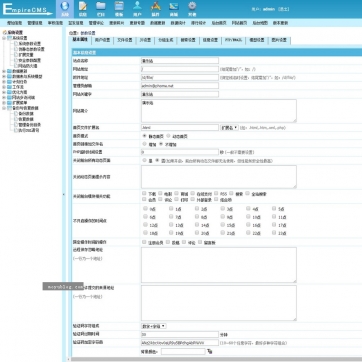This screenshot has height=362, width=362.
Task: Click the EmpireCMS logo
Action: 28,9
